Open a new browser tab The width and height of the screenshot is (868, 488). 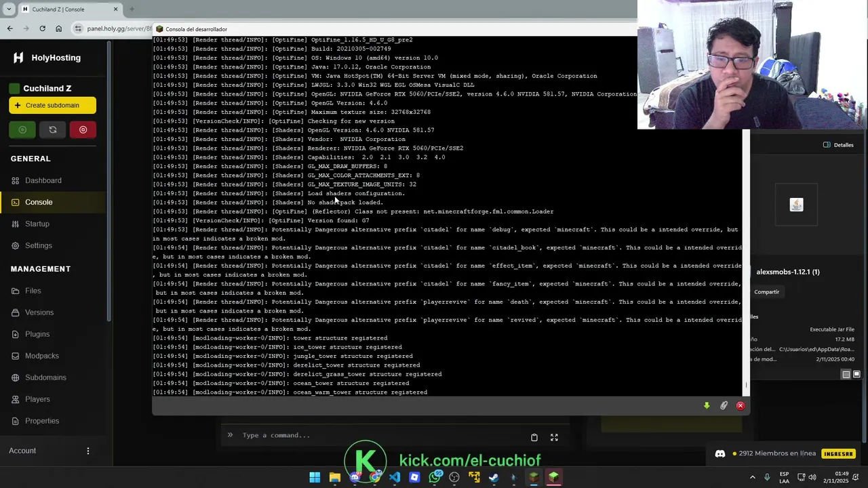[x=132, y=9]
